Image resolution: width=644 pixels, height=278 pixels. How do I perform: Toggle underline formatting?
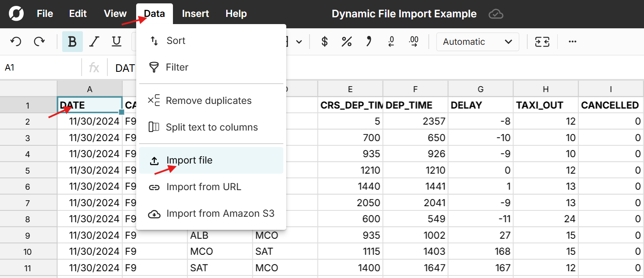116,41
